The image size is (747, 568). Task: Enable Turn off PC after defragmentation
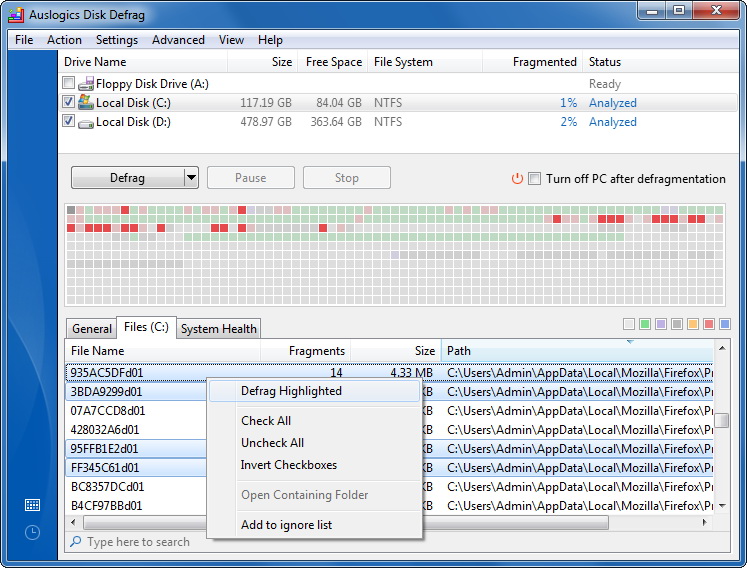pos(536,179)
